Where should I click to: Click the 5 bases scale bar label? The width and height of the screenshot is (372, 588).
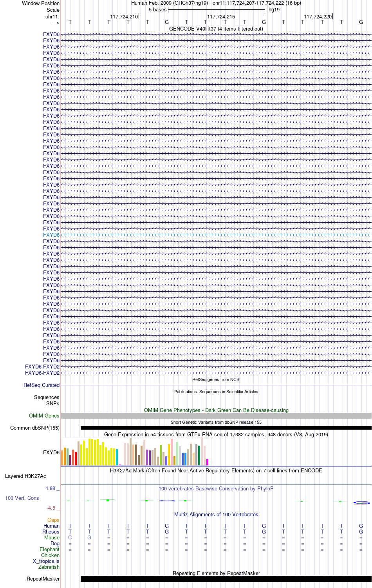(x=157, y=10)
